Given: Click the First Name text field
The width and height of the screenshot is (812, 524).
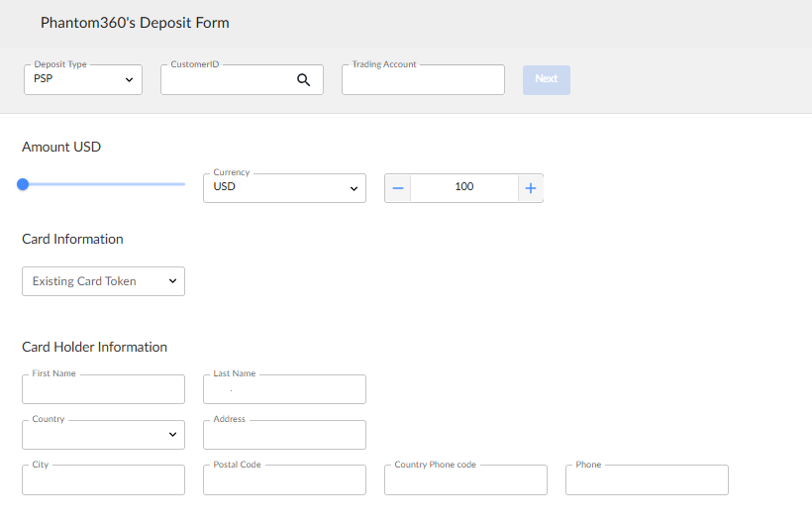Looking at the screenshot, I should (x=103, y=389).
